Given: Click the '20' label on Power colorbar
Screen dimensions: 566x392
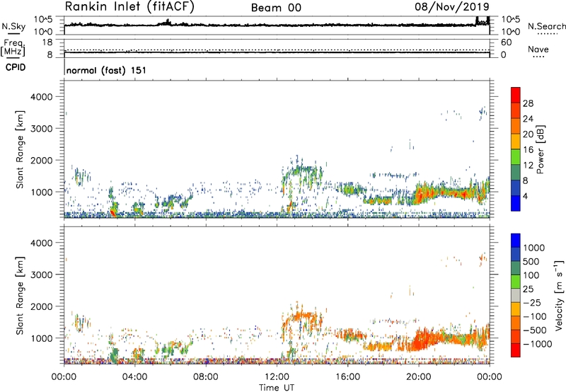Looking at the screenshot, I should (x=528, y=134).
